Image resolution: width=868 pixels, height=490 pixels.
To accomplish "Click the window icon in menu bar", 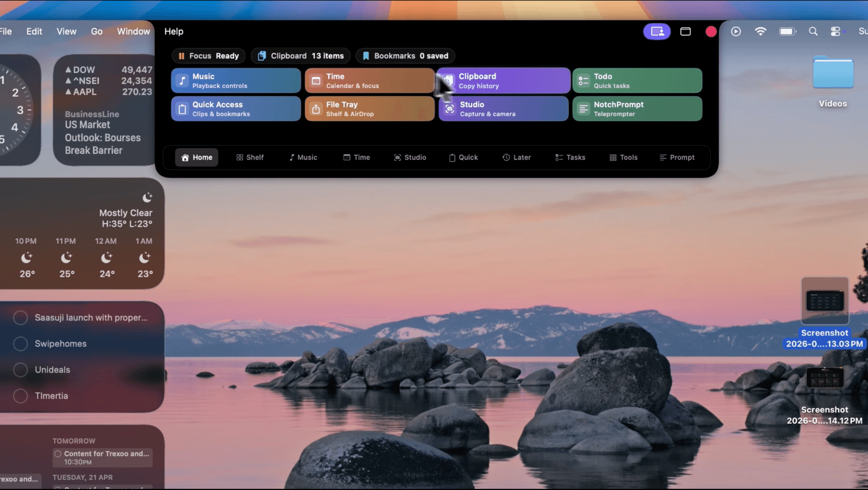I will coord(686,31).
